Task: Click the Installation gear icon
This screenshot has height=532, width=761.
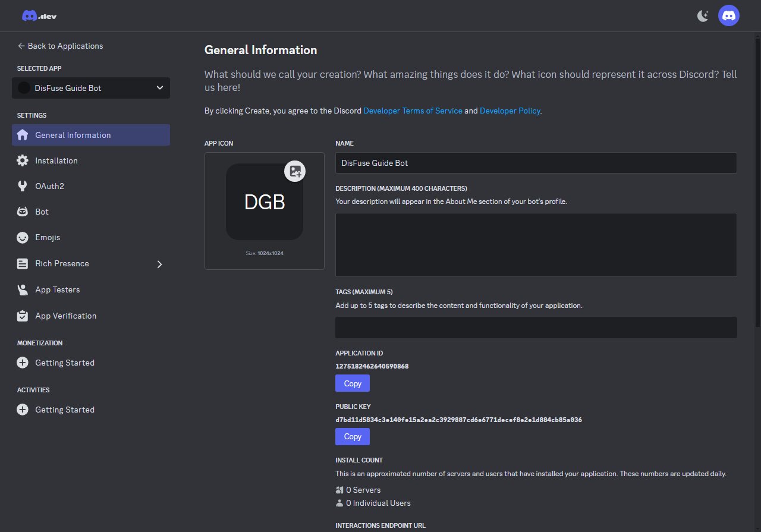Action: click(23, 160)
